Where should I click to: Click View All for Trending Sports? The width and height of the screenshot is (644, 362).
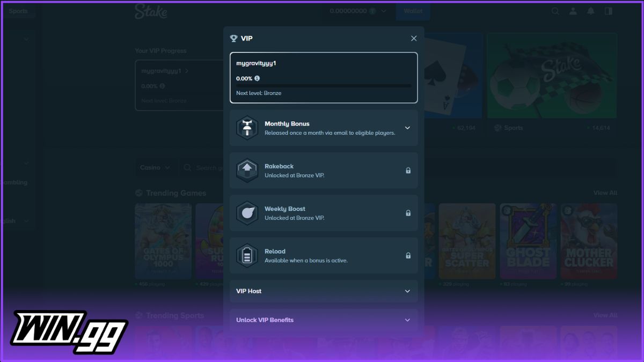coord(605,315)
